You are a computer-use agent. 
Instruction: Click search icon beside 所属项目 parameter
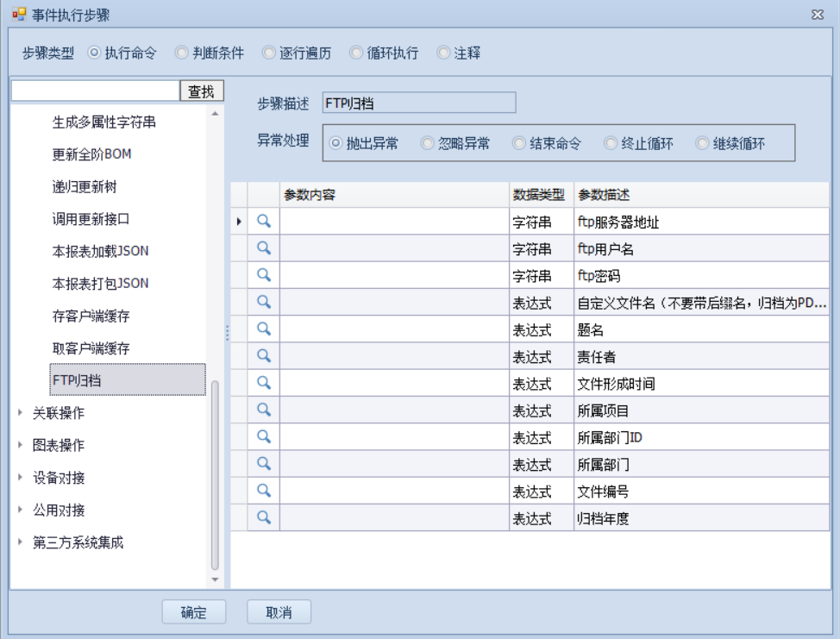264,410
